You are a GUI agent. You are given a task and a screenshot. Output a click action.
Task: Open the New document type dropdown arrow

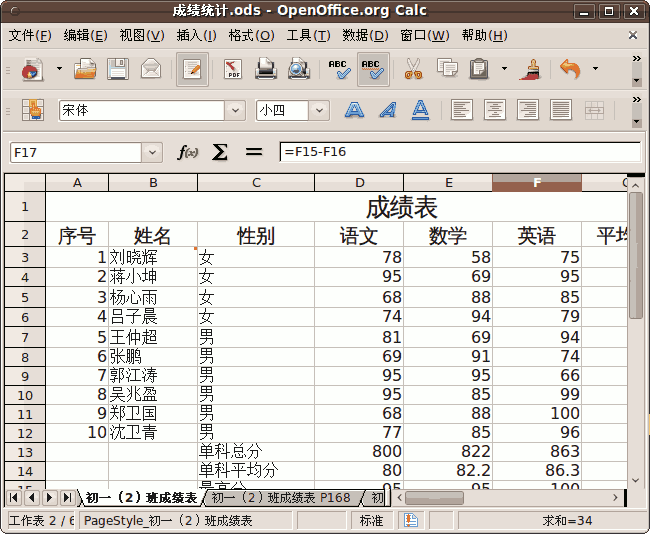point(59,69)
